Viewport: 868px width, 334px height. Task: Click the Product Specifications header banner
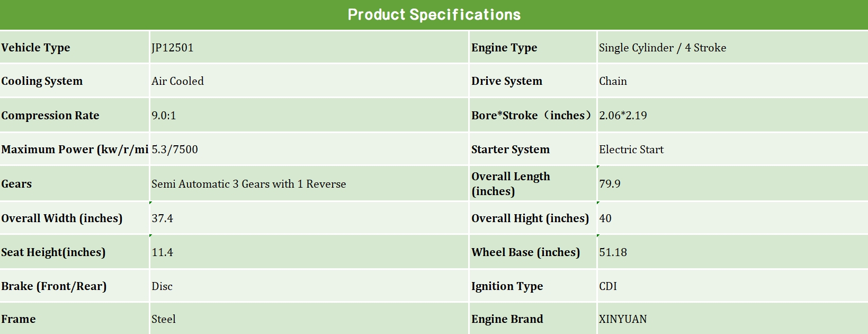click(434, 15)
